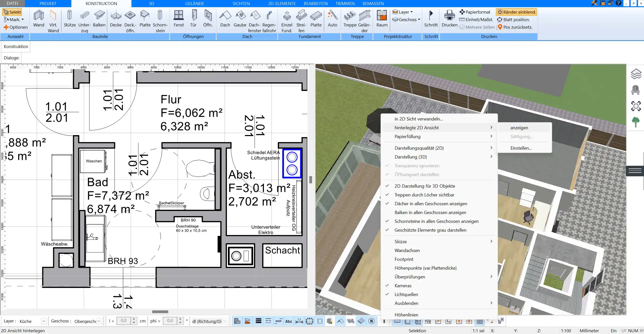Select the Wand wall tool
The height and width of the screenshot is (334, 644).
coord(39,19)
